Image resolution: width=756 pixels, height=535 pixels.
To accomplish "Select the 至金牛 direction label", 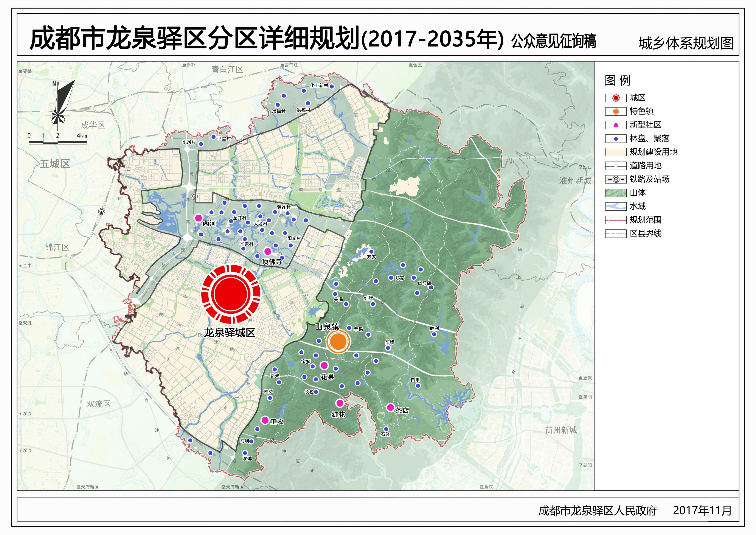I will click(25, 265).
